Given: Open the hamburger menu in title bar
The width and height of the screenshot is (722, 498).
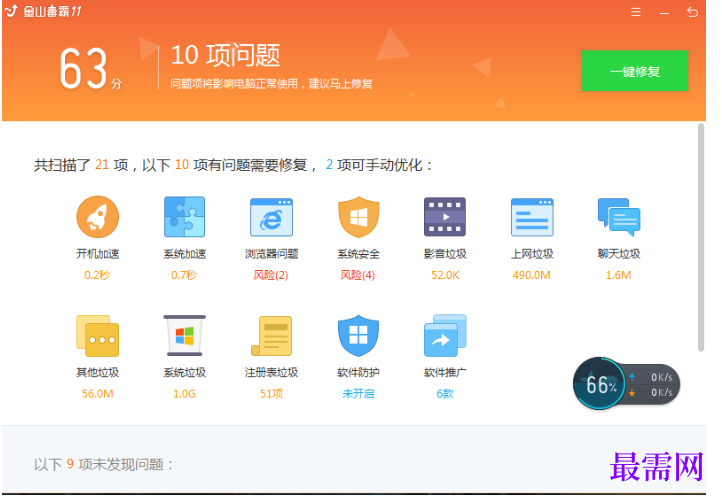Looking at the screenshot, I should tap(635, 12).
